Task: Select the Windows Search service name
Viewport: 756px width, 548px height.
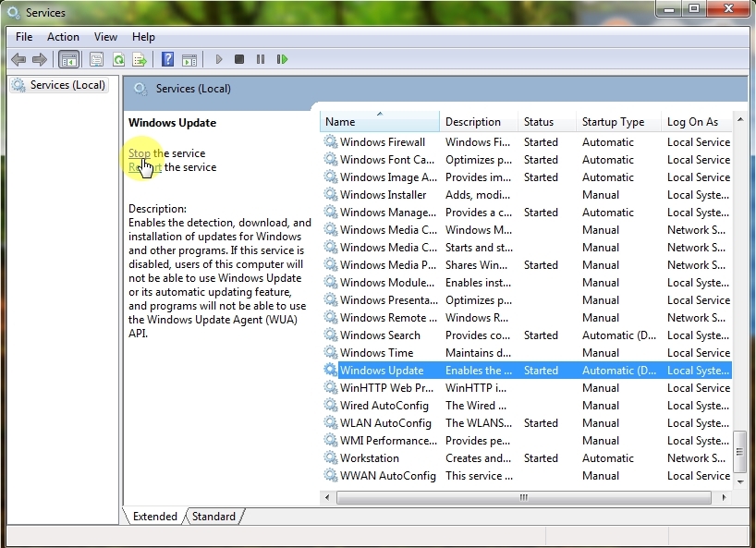Action: tap(380, 335)
